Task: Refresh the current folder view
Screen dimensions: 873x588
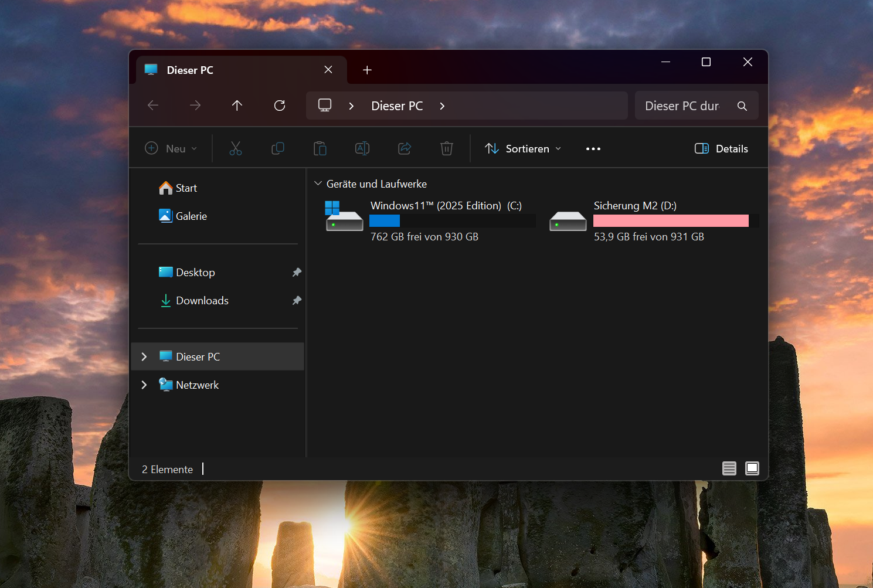Action: tap(280, 106)
